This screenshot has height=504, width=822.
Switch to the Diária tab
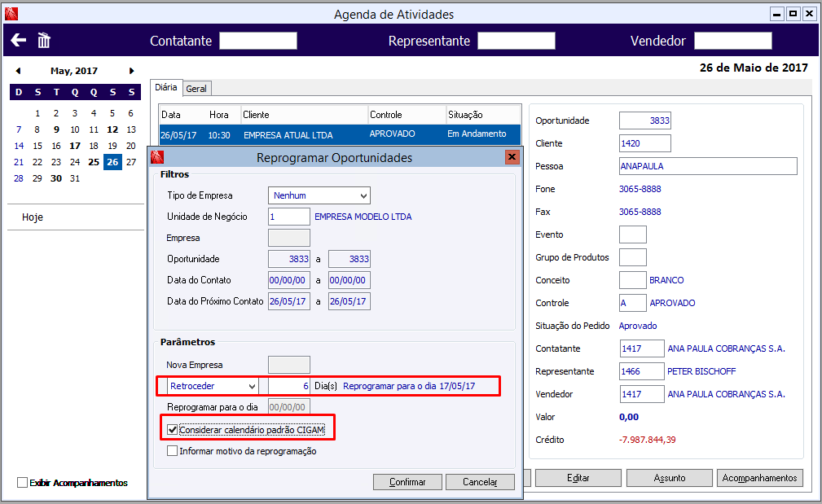[165, 87]
